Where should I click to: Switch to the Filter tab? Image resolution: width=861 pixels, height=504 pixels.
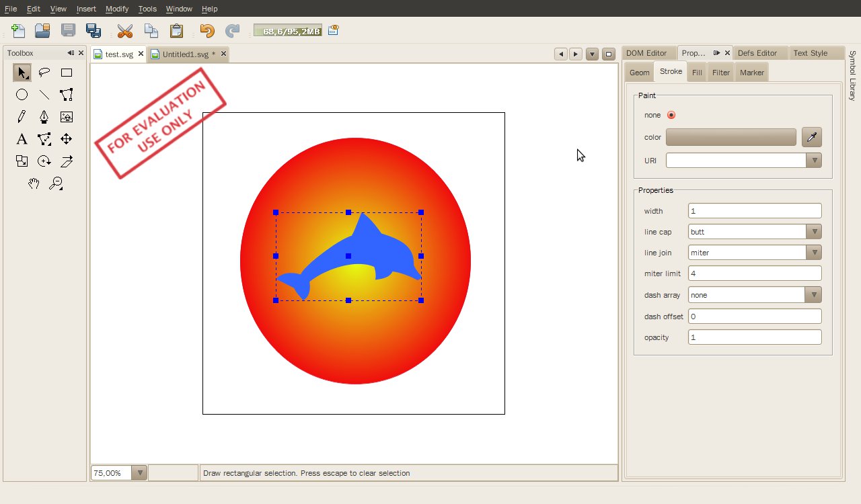coord(721,73)
